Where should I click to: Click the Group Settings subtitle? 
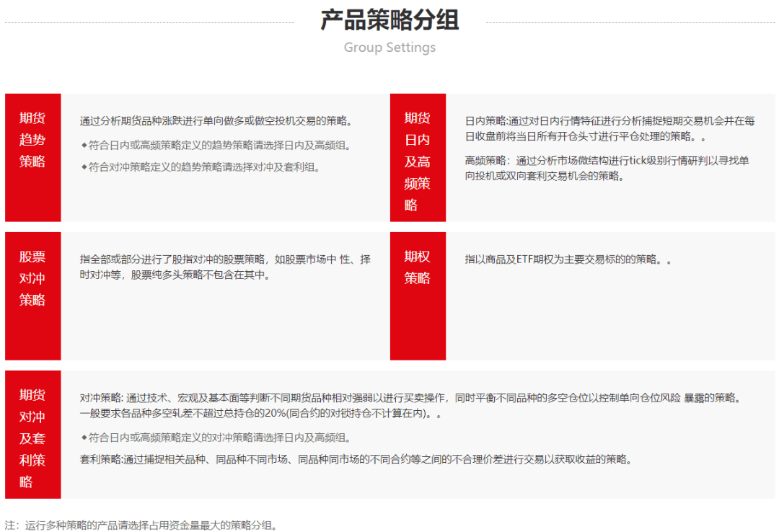pyautogui.click(x=389, y=48)
